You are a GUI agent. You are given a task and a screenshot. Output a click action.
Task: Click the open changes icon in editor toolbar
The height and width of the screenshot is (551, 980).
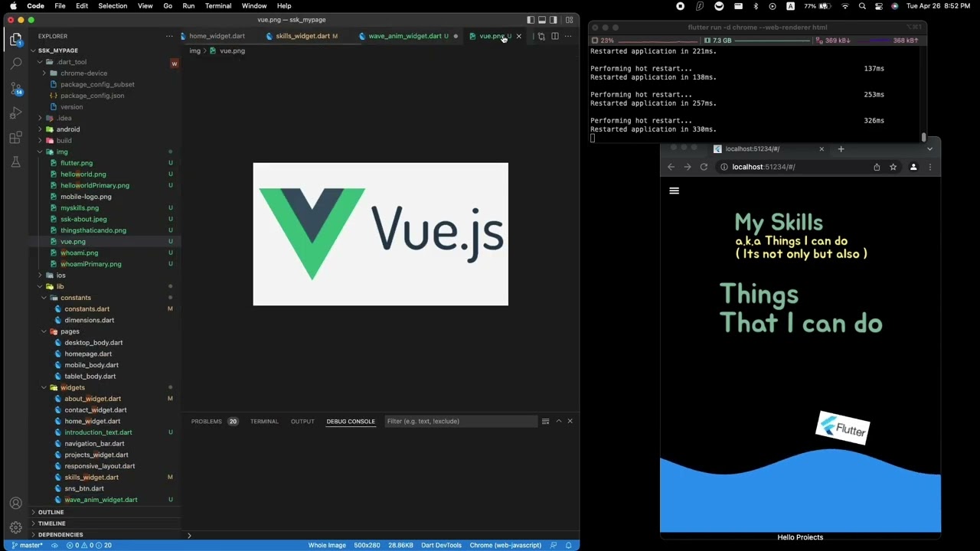point(541,36)
